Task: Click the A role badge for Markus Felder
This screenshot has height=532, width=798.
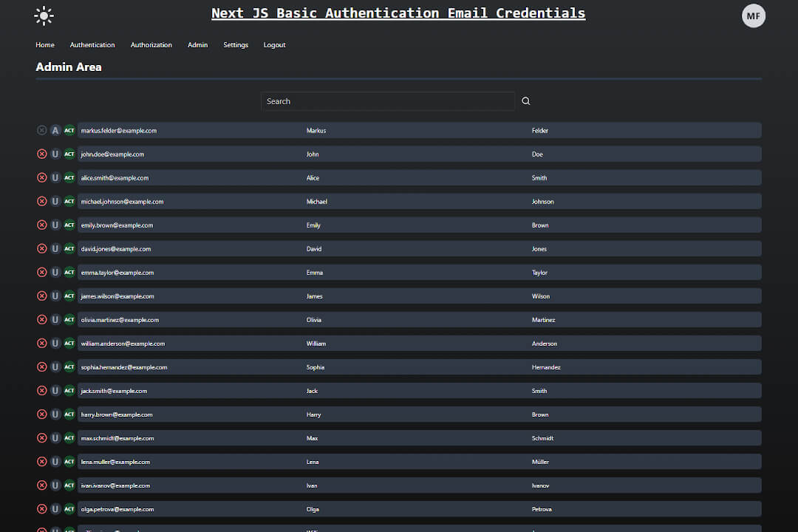Action: point(55,130)
